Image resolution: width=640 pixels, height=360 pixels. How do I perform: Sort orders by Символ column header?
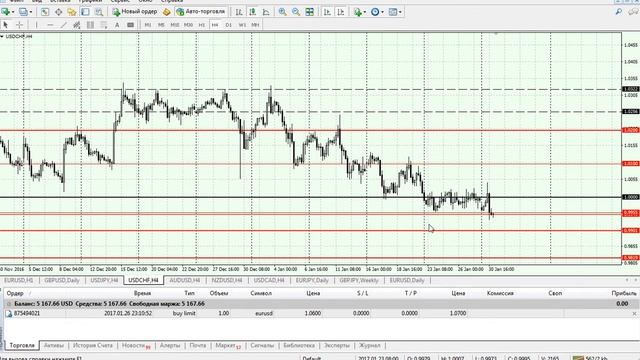261,293
